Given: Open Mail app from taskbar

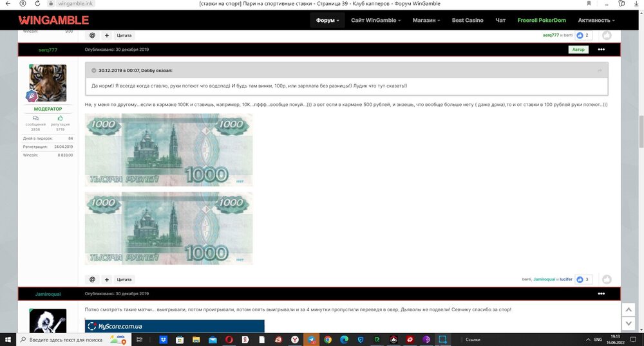Looking at the screenshot, I should coord(213,340).
